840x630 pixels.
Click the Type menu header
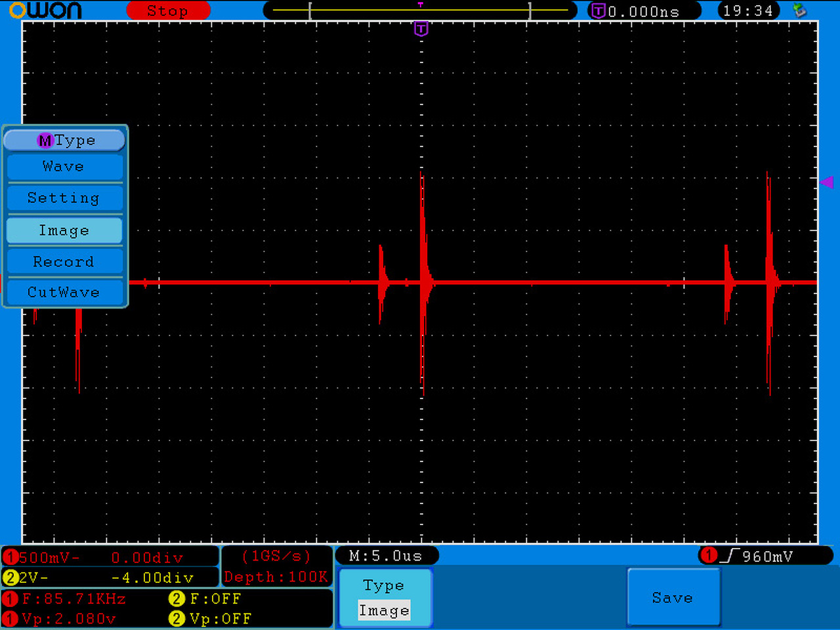(x=64, y=140)
